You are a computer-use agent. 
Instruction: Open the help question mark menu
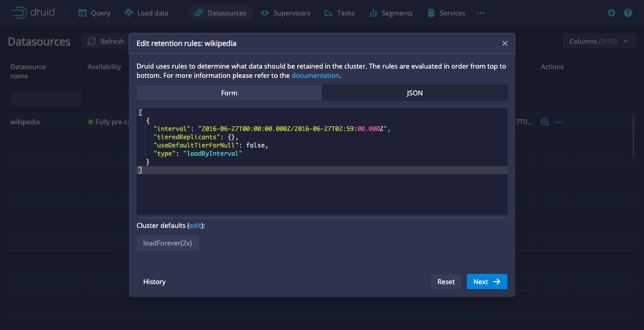coord(628,13)
